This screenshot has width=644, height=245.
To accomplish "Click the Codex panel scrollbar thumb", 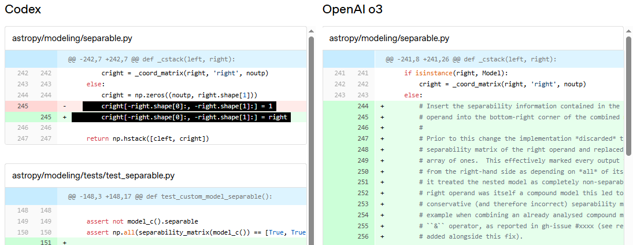I will [x=311, y=139].
